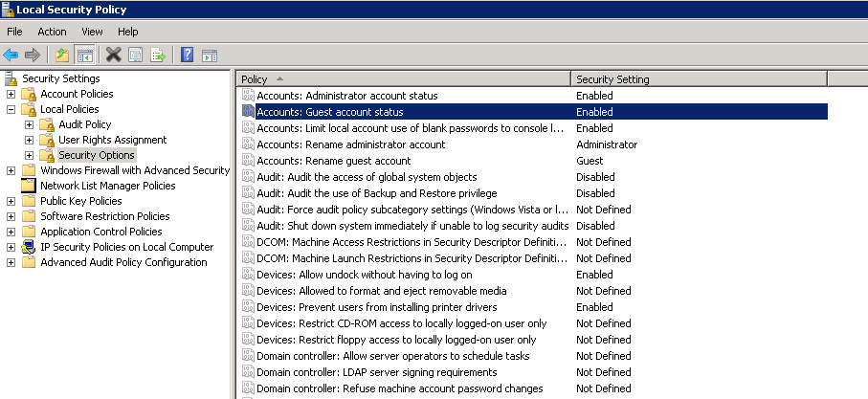Viewport: 868px width, 399px height.
Task: Click IP Security Policies on Local Computer icon
Action: click(x=29, y=247)
